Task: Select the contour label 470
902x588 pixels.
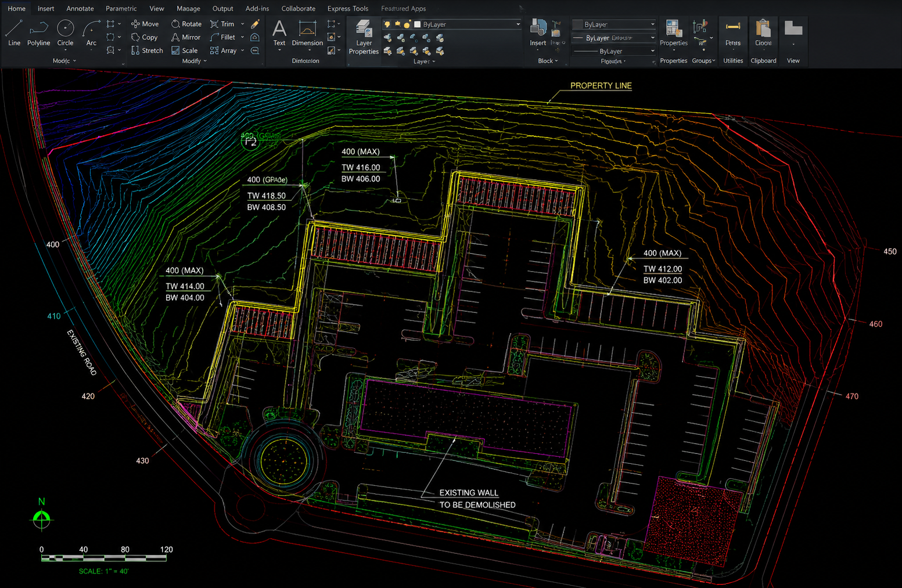Action: [851, 396]
